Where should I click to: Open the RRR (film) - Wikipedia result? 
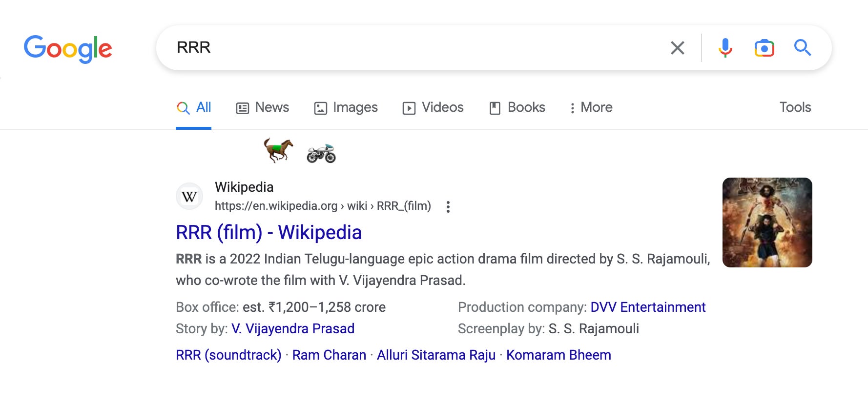[x=269, y=233]
